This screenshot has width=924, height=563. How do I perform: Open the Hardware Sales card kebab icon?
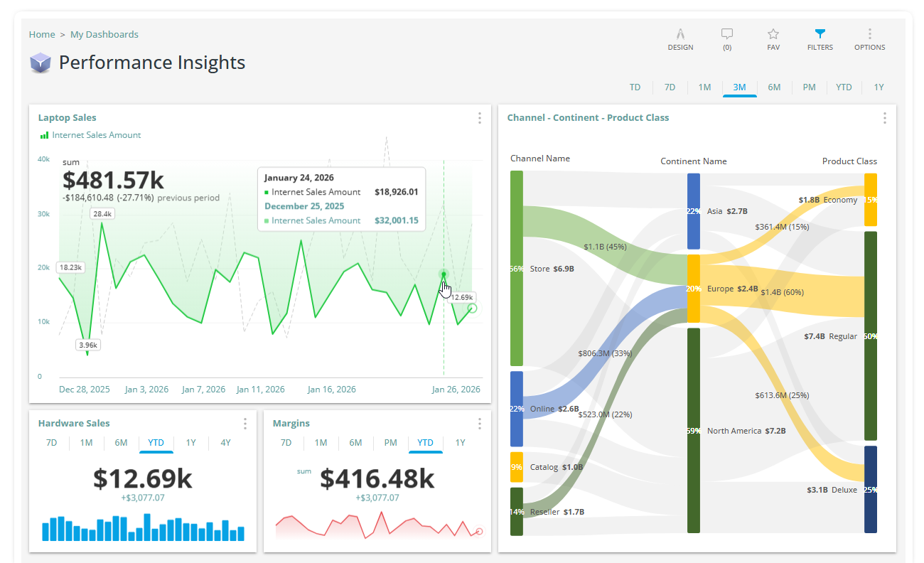pyautogui.click(x=245, y=423)
